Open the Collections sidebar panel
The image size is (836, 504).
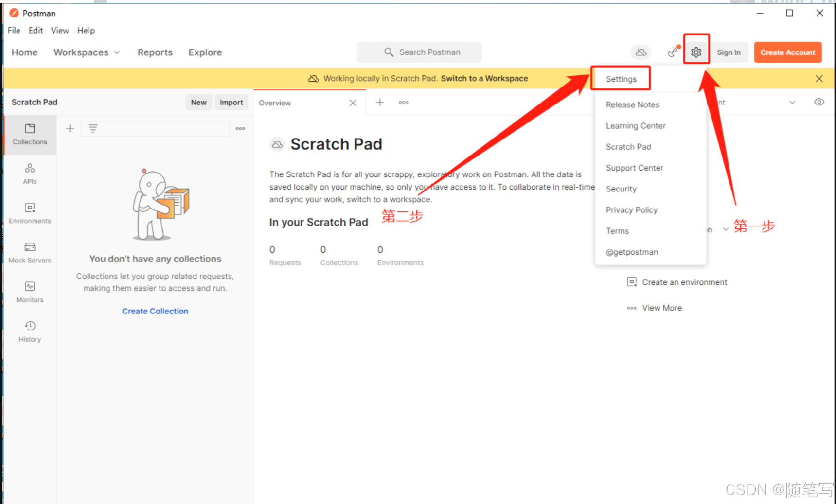pos(30,135)
